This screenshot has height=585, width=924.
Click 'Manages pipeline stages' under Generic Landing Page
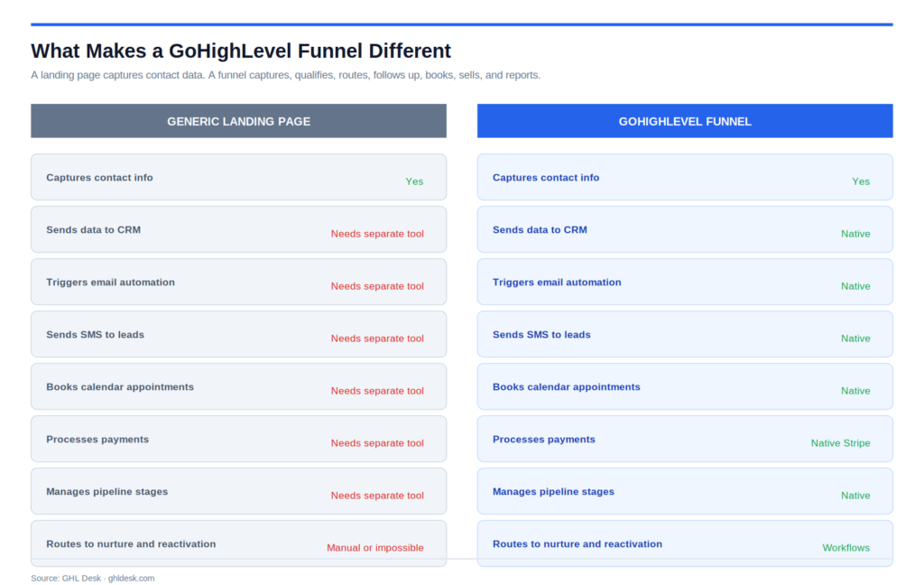pyautogui.click(x=107, y=492)
